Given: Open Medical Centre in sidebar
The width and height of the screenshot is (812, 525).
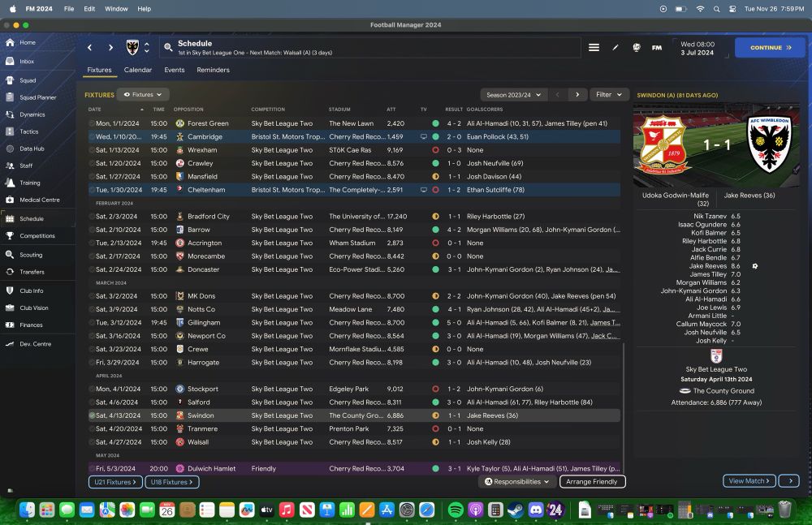Looking at the screenshot, I should [x=39, y=200].
